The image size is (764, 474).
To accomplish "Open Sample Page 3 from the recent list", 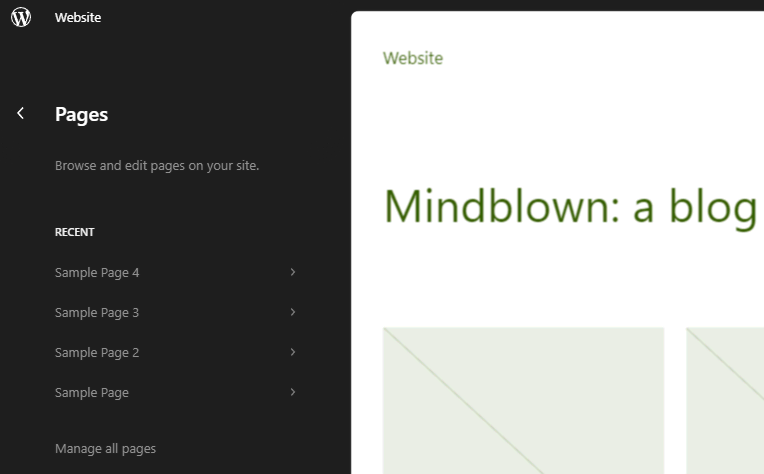I will coord(175,312).
